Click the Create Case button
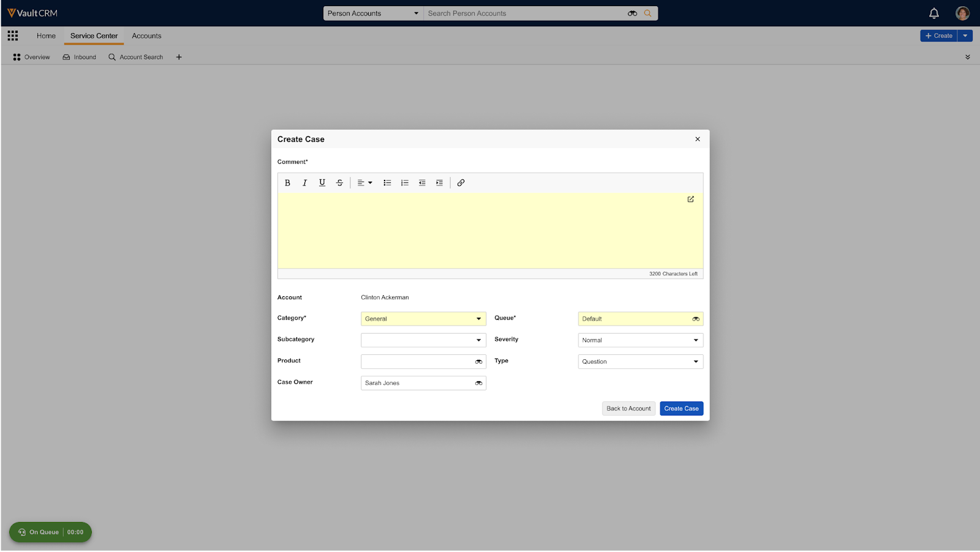 (681, 409)
